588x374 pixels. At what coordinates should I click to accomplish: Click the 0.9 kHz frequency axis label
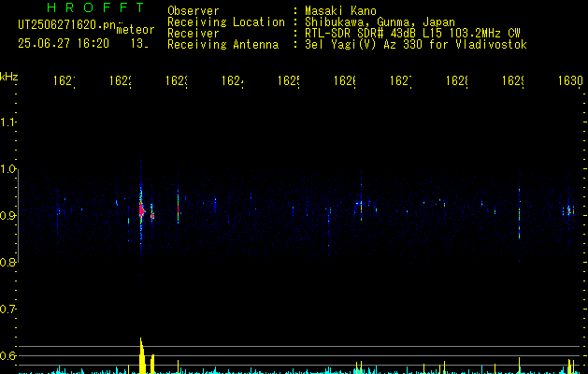7,215
